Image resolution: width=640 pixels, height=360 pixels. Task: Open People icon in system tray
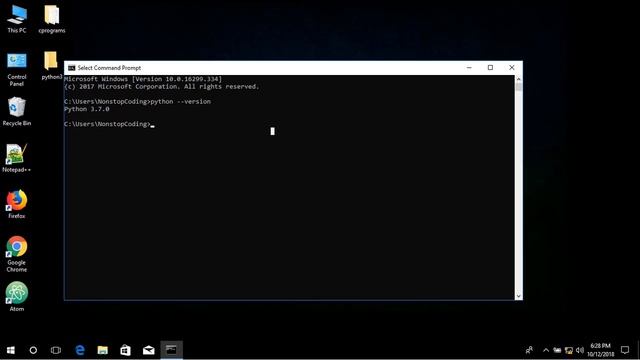(x=529, y=350)
